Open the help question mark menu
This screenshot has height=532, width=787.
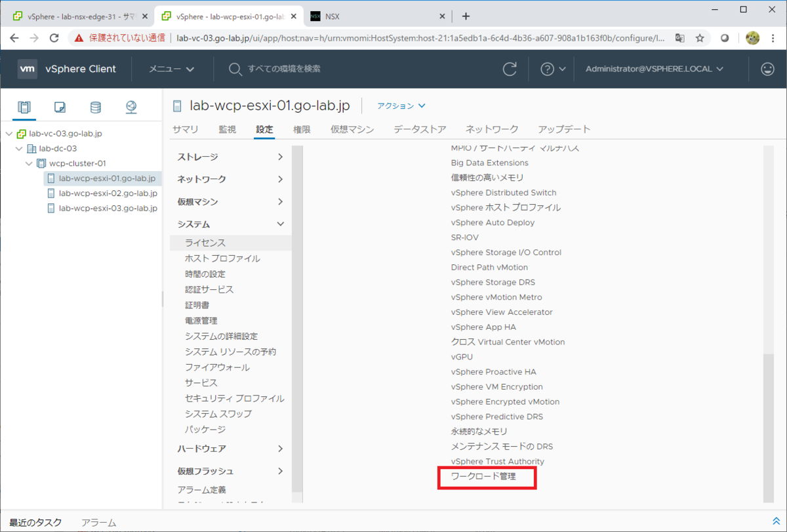(553, 69)
